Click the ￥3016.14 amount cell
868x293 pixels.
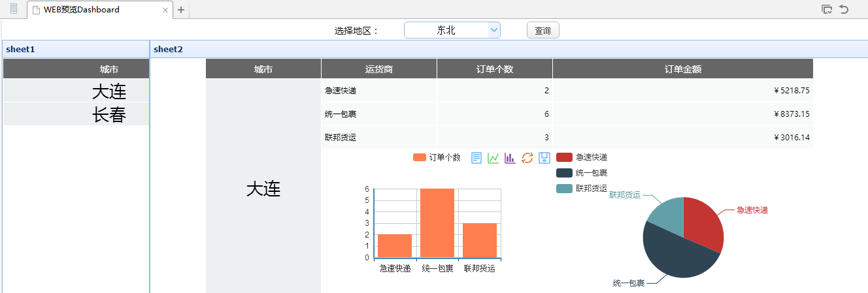(x=683, y=137)
